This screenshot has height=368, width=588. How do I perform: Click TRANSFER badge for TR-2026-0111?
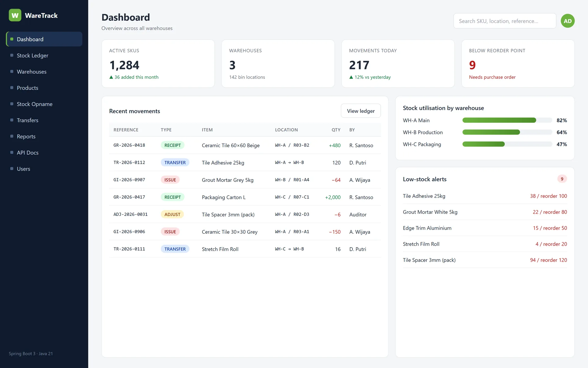[175, 249]
